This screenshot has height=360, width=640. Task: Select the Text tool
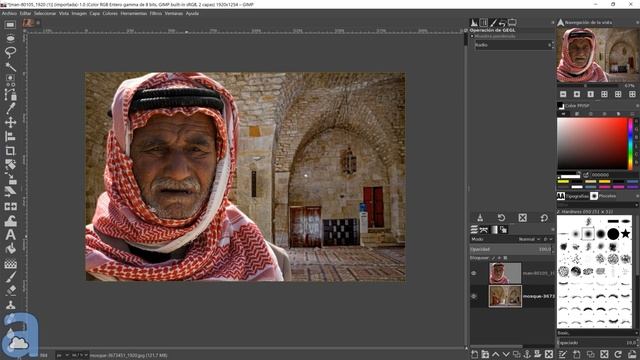(x=10, y=235)
